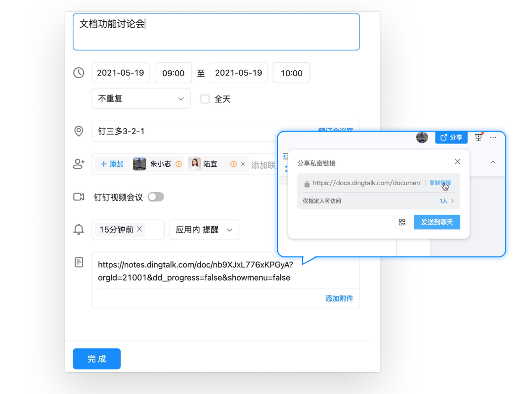Click the user avatar in share panel

click(x=422, y=137)
